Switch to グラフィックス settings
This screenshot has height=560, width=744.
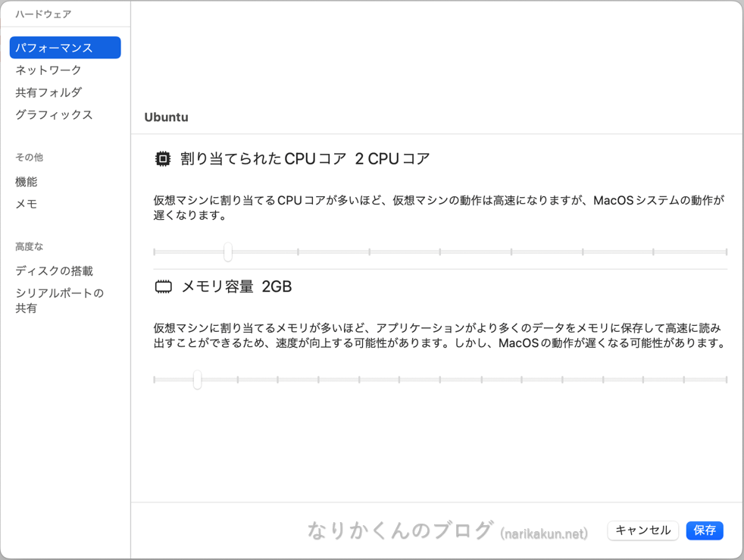54,115
